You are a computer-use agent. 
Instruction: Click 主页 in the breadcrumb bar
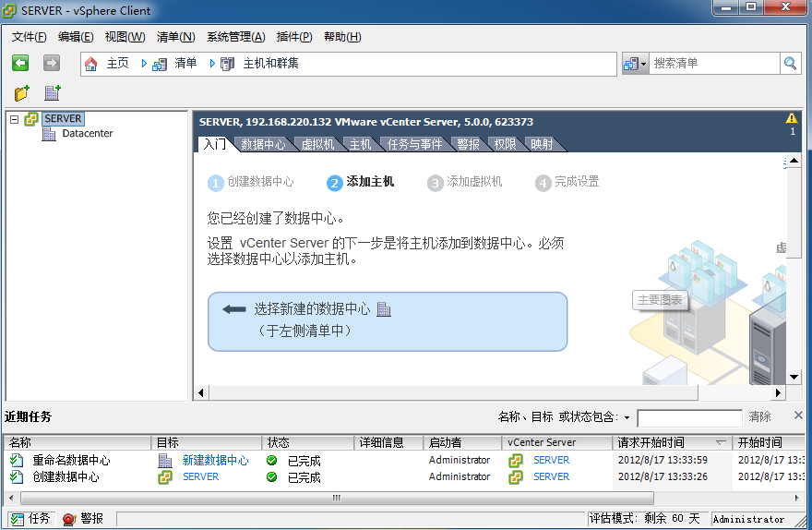(117, 64)
